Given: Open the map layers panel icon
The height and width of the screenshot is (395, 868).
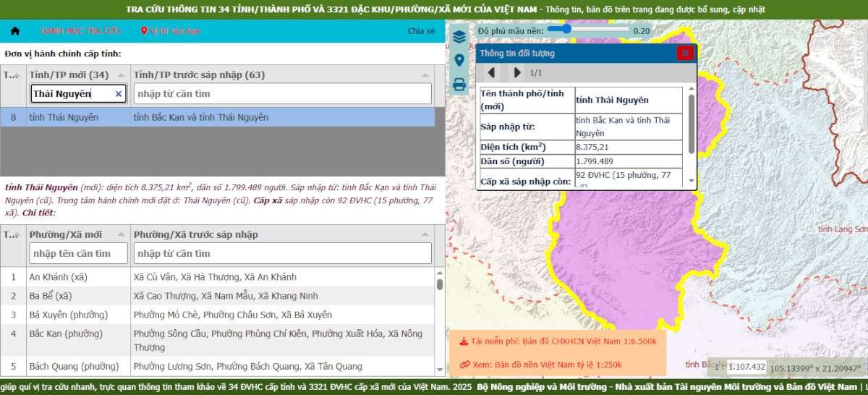Looking at the screenshot, I should (x=459, y=37).
